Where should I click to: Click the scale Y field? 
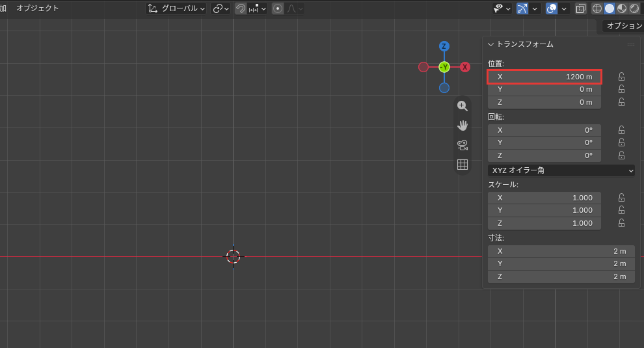point(544,210)
